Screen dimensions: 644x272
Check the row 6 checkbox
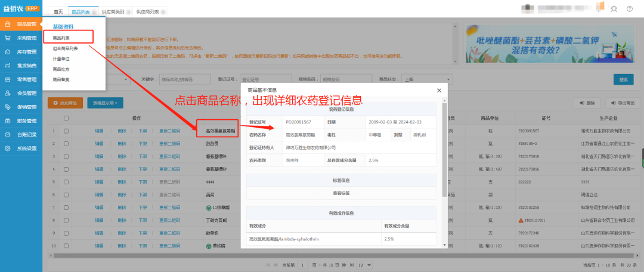66,195
